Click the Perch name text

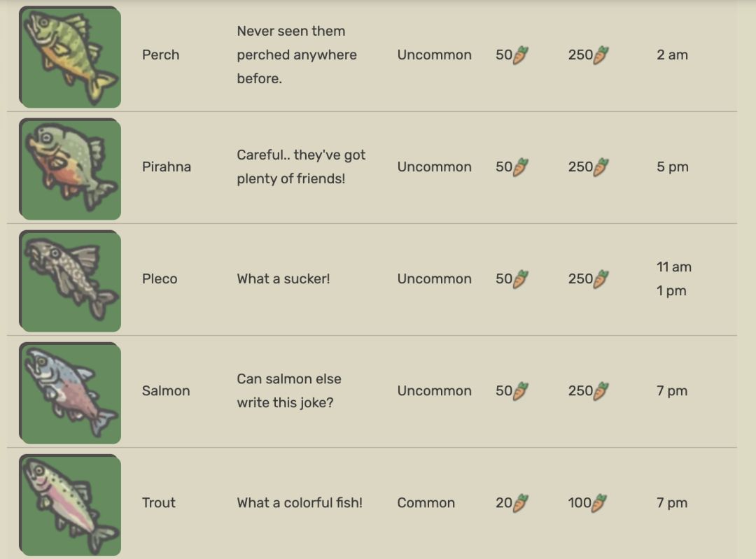pyautogui.click(x=160, y=55)
